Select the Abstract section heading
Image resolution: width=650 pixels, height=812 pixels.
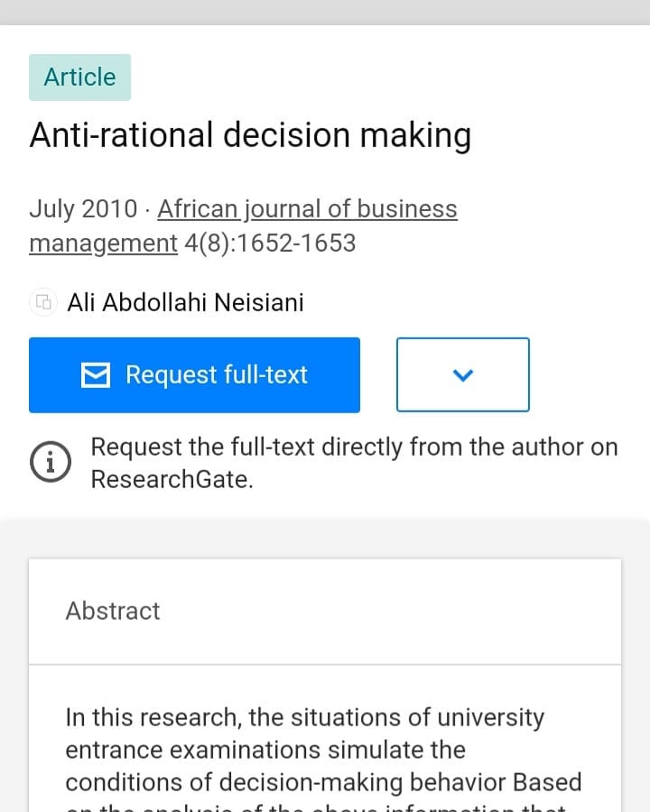112,611
